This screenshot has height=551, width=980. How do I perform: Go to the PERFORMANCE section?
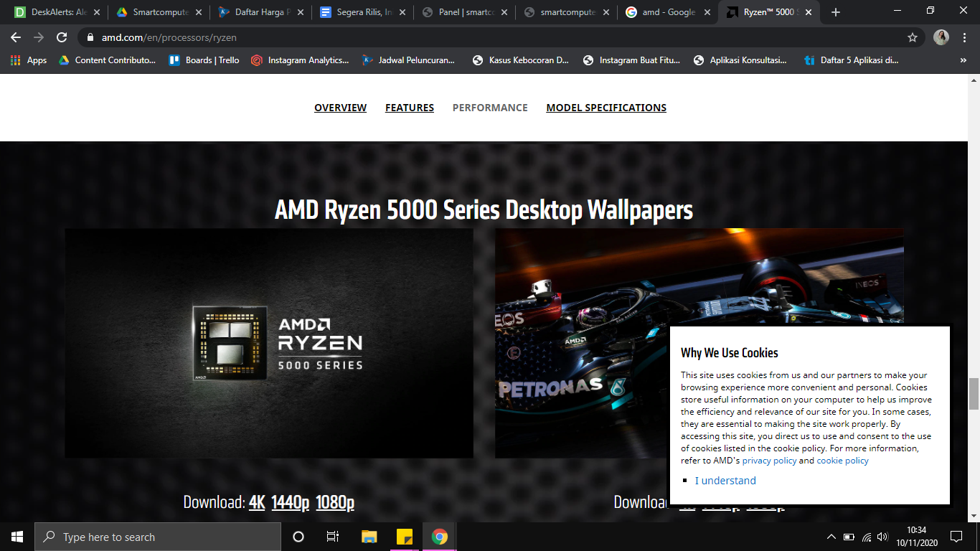click(x=490, y=108)
